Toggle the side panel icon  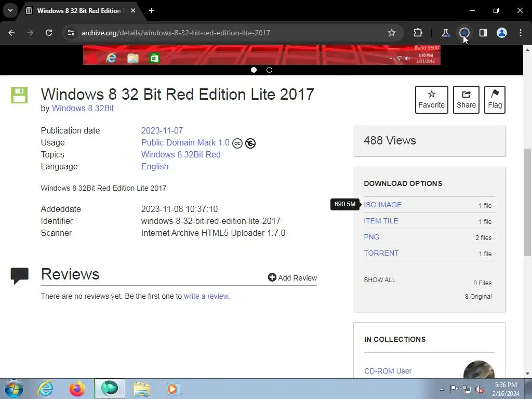483,33
